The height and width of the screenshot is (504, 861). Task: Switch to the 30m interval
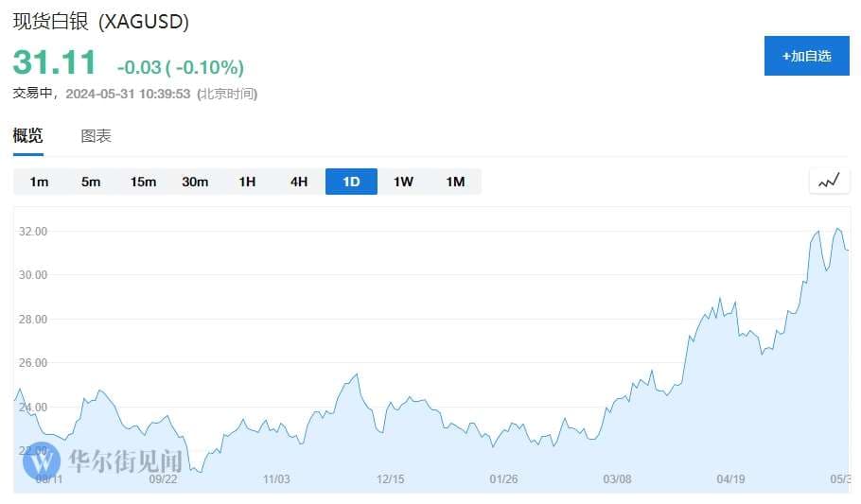click(x=195, y=182)
